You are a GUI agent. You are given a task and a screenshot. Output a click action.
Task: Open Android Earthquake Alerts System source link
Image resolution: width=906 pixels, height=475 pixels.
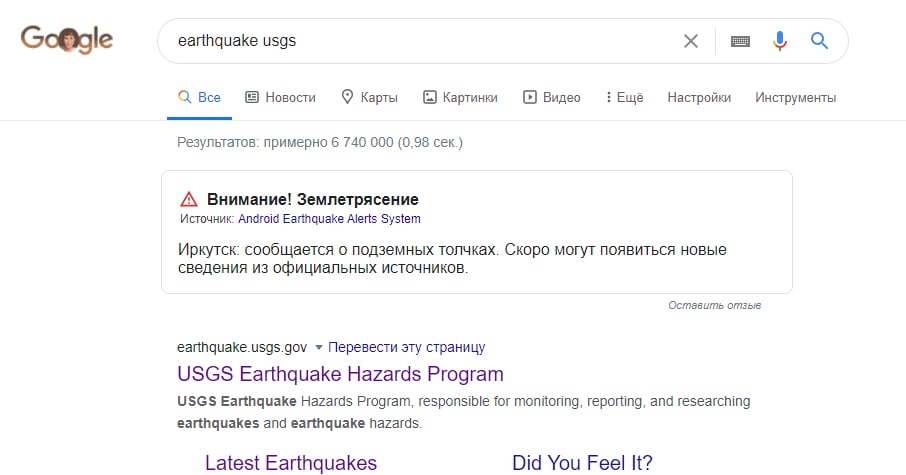pyautogui.click(x=329, y=219)
